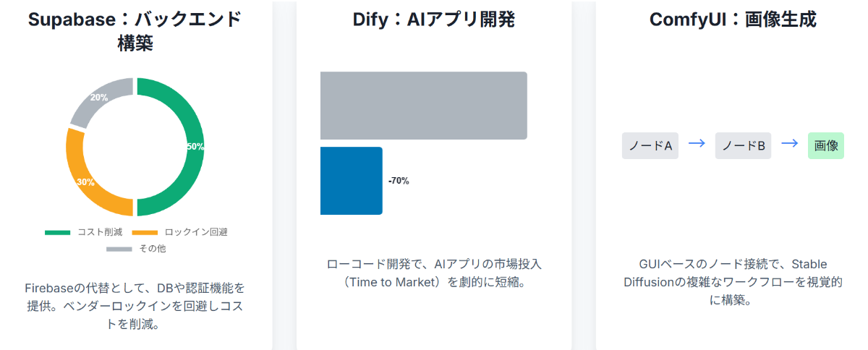Select the ノードB node box
Image resolution: width=868 pixels, height=350 pixels.
click(743, 145)
